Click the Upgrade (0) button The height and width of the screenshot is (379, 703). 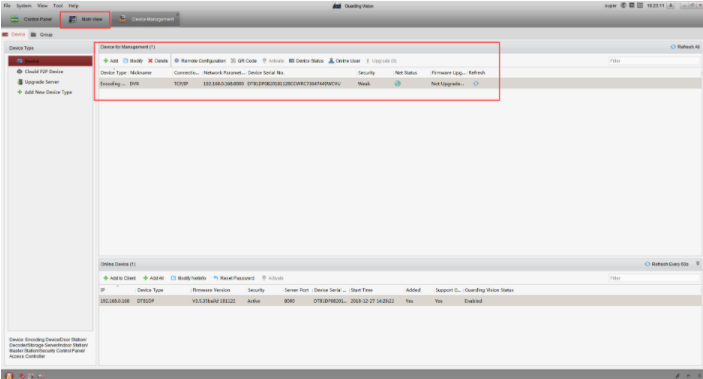pos(381,61)
